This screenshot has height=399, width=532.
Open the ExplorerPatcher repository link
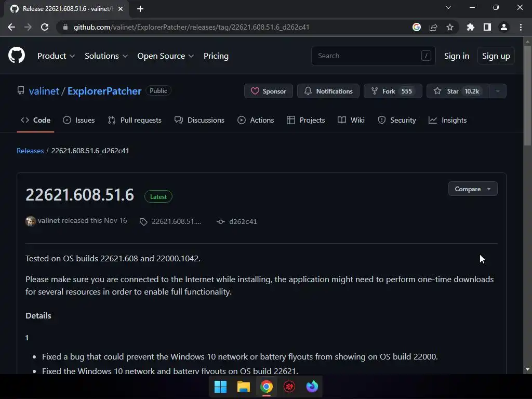point(104,91)
